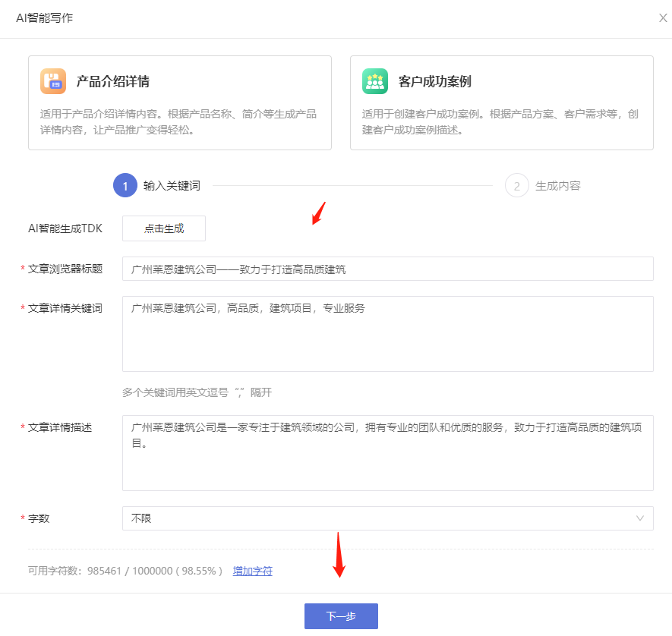Click the 客户成功案例 green card icon
This screenshot has height=636, width=672.
(375, 81)
